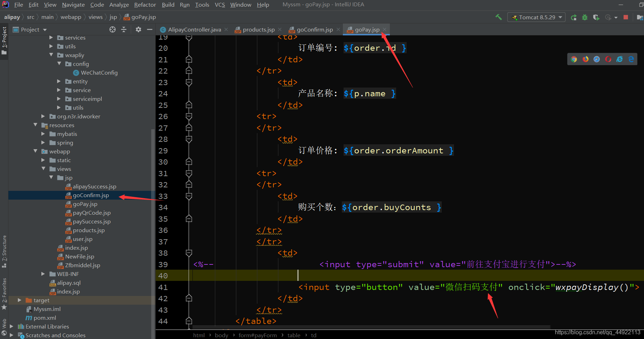Viewport: 644px width, 339px height.
Task: Open page in Edge browser icon
Action: tap(631, 59)
